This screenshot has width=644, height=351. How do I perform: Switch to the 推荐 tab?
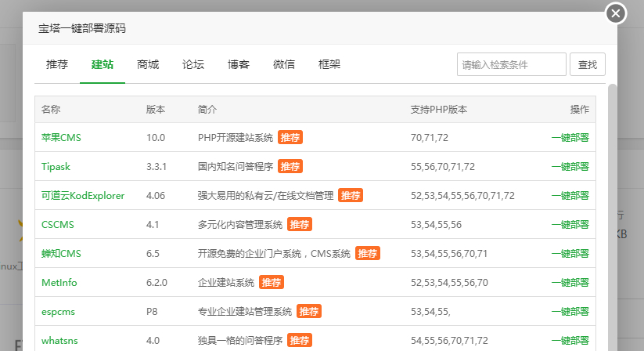click(x=57, y=64)
